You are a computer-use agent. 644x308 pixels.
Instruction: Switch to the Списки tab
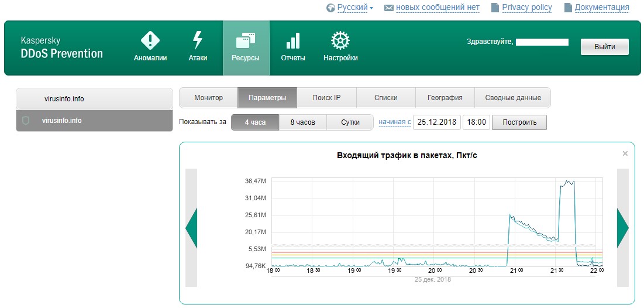(x=385, y=98)
